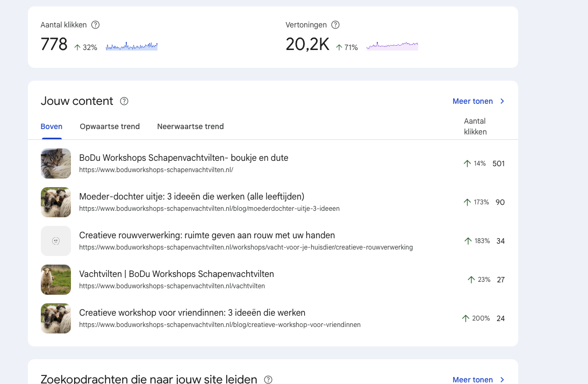The width and height of the screenshot is (588, 384).
Task: Click the 71% impressions increase indicator
Action: click(x=347, y=47)
